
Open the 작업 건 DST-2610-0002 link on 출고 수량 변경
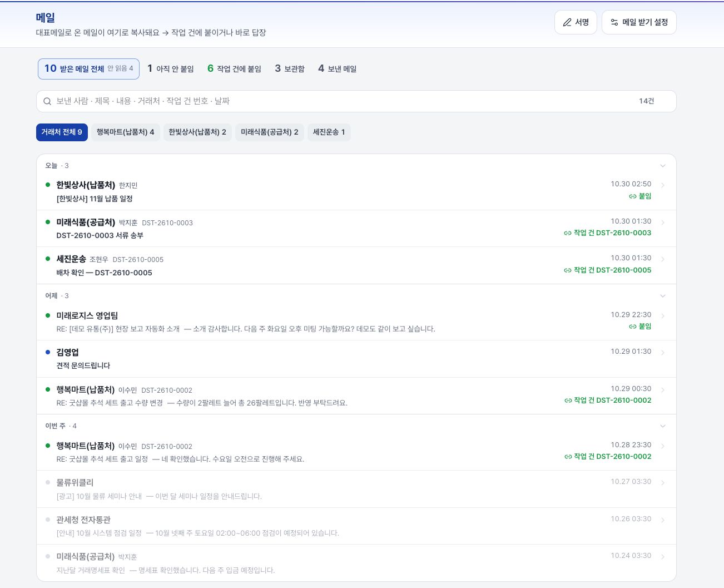click(608, 401)
